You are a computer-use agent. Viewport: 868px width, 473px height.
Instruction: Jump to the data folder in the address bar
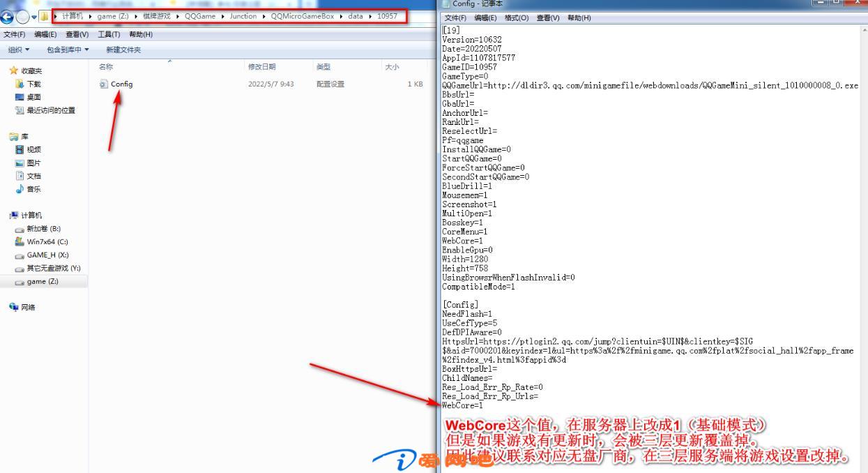(356, 17)
